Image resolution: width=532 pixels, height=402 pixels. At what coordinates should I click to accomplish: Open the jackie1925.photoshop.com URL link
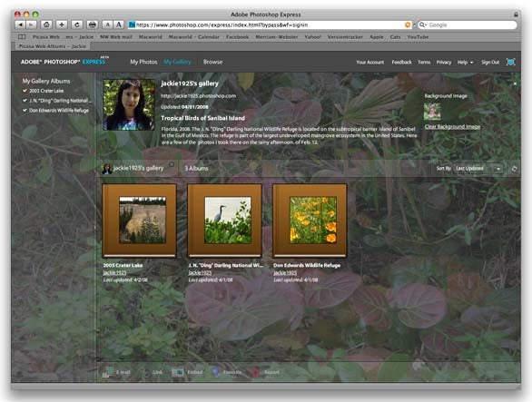coord(198,96)
